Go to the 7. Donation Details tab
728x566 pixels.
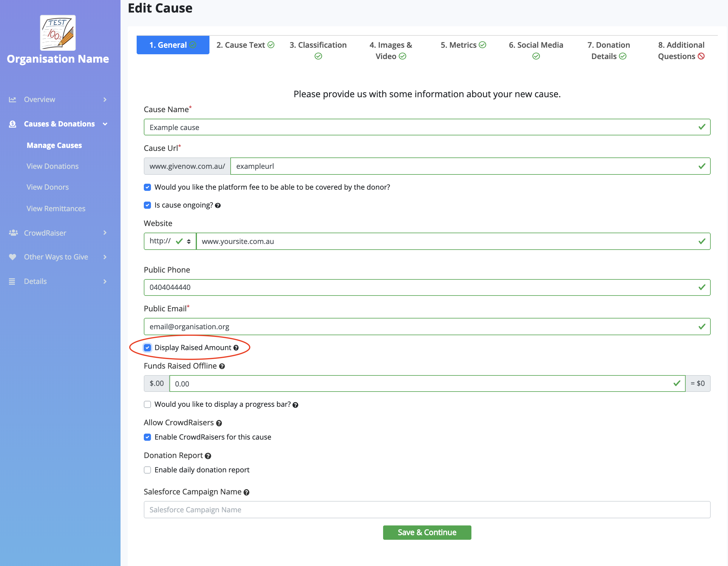point(609,50)
